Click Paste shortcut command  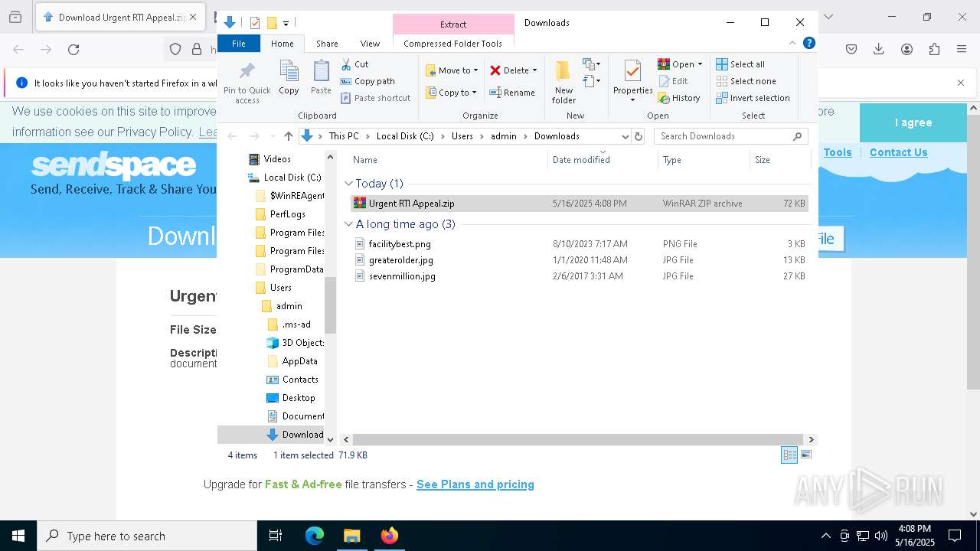coord(375,98)
